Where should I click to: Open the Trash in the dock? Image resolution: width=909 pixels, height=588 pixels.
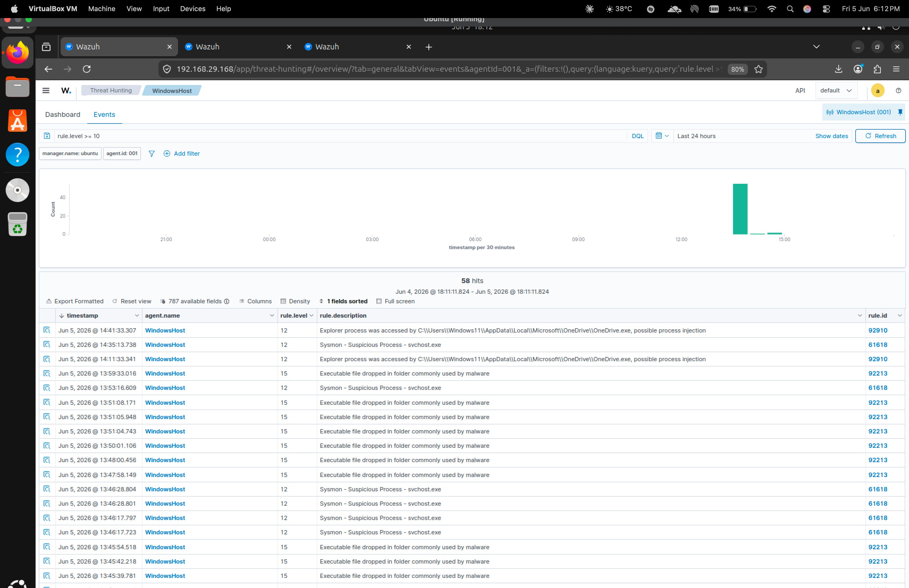tap(18, 224)
